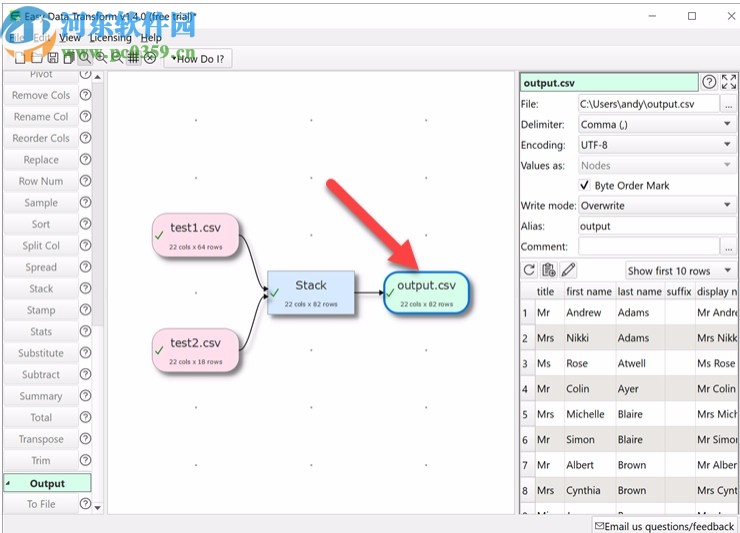Image resolution: width=740 pixels, height=533 pixels.
Task: Open the View menu
Action: (x=70, y=37)
